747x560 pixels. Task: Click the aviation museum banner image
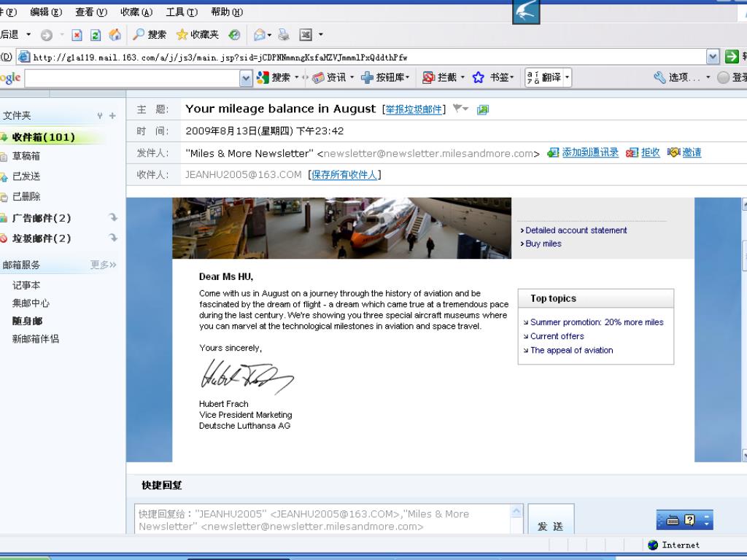tap(341, 228)
